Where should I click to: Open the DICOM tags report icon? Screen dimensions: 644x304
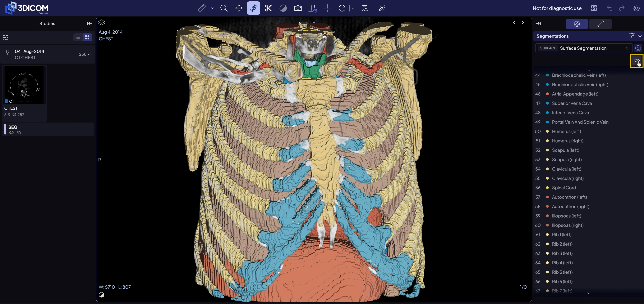365,8
